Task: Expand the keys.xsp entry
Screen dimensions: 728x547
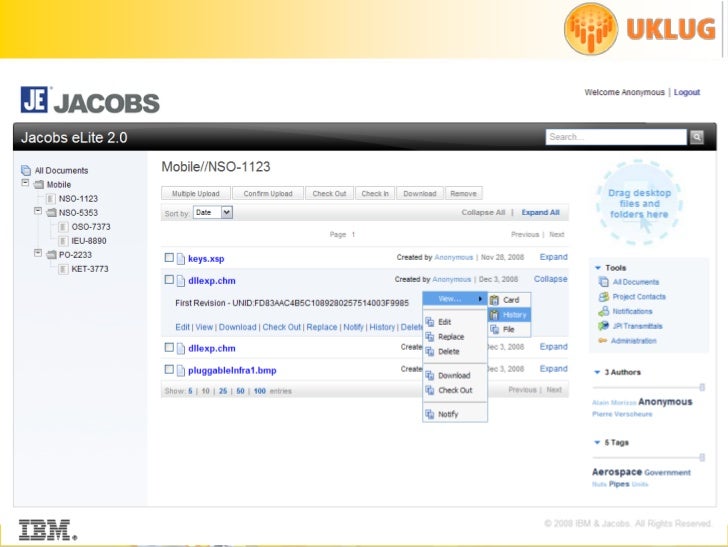Action: click(553, 257)
